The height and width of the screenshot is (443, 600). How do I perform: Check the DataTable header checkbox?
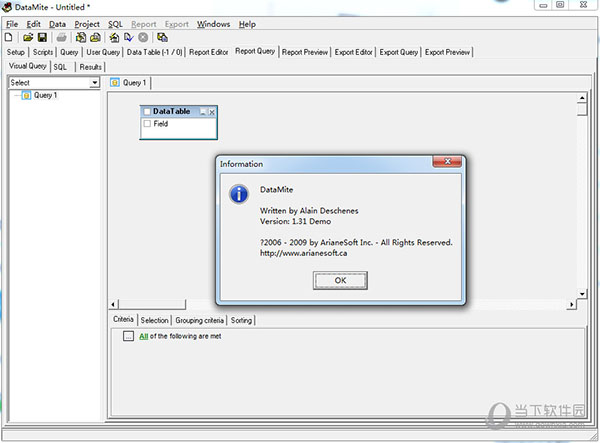coord(147,111)
